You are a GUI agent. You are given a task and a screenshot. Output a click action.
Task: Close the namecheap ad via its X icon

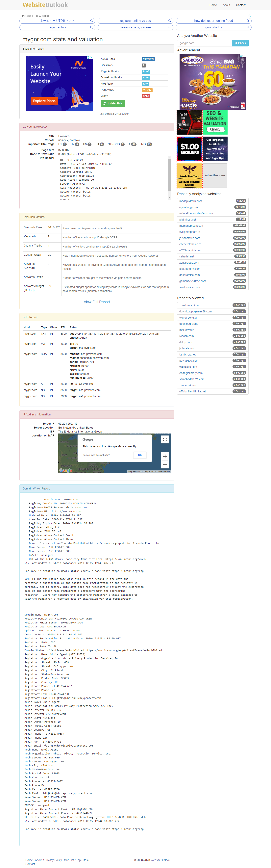click(x=92, y=58)
